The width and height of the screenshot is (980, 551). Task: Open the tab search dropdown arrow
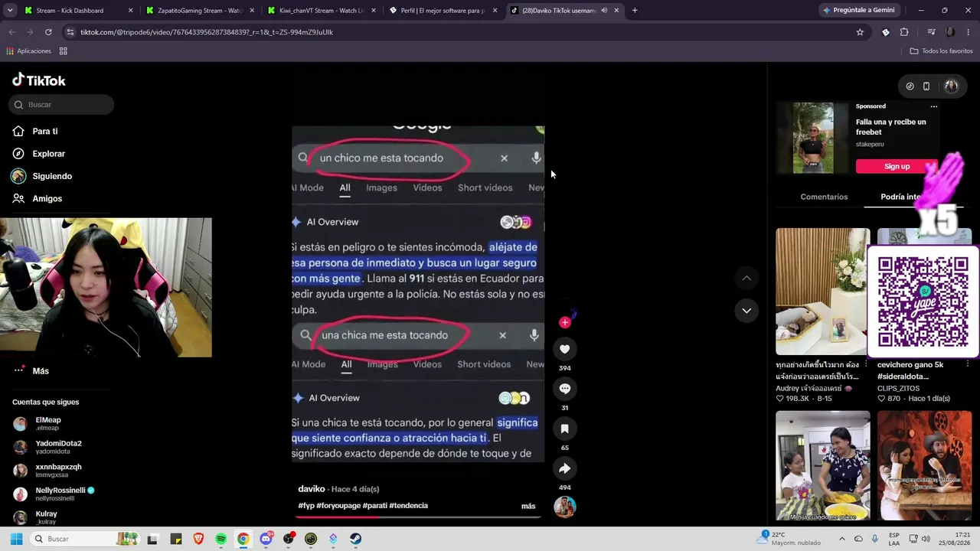[10, 11]
